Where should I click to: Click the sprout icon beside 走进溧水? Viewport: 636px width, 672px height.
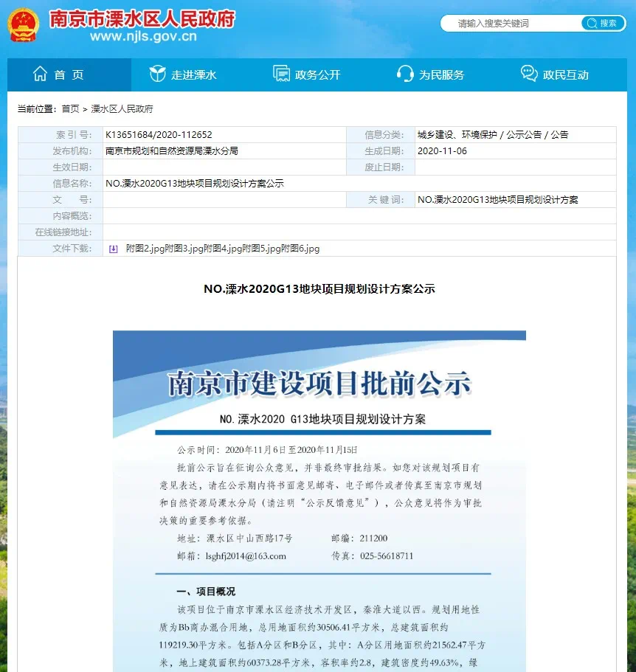pyautogui.click(x=157, y=75)
